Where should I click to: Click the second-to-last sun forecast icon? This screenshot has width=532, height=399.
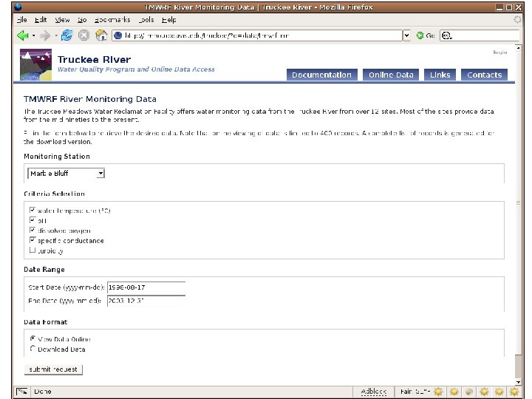click(x=499, y=392)
